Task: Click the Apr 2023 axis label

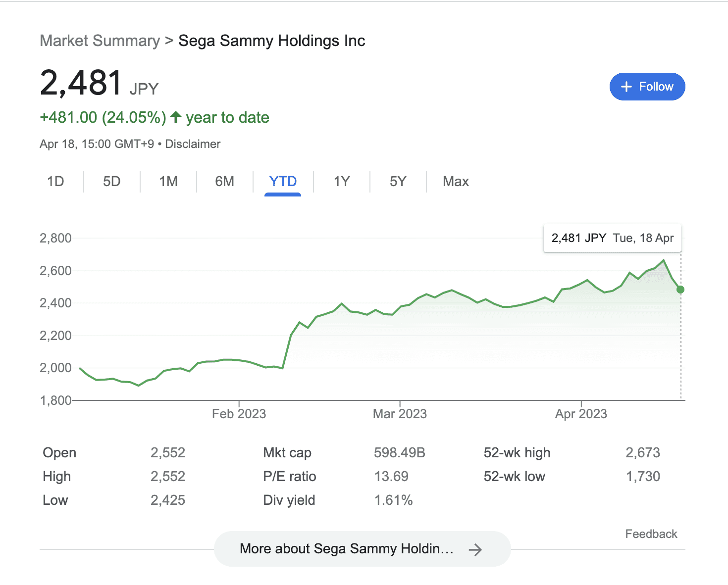Action: click(581, 414)
